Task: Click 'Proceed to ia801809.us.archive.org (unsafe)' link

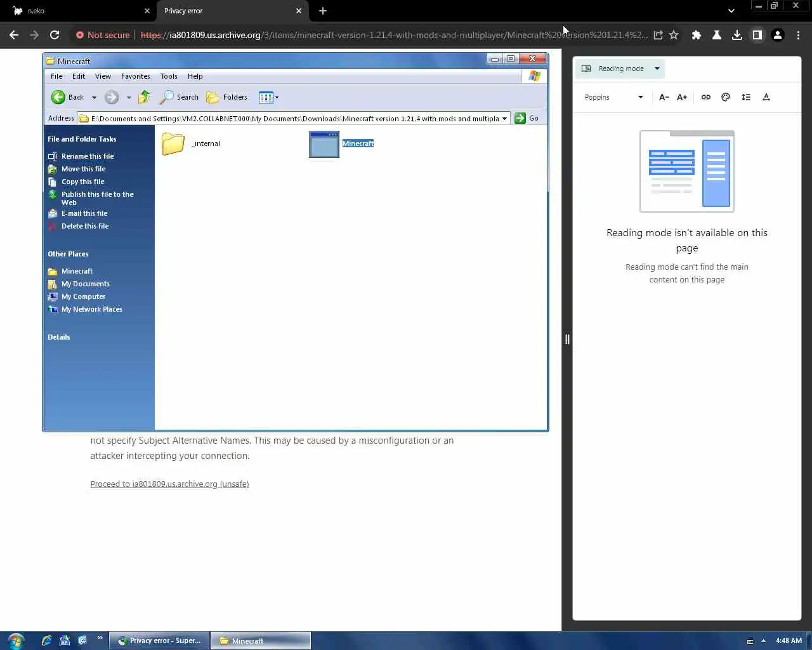Action: click(169, 484)
